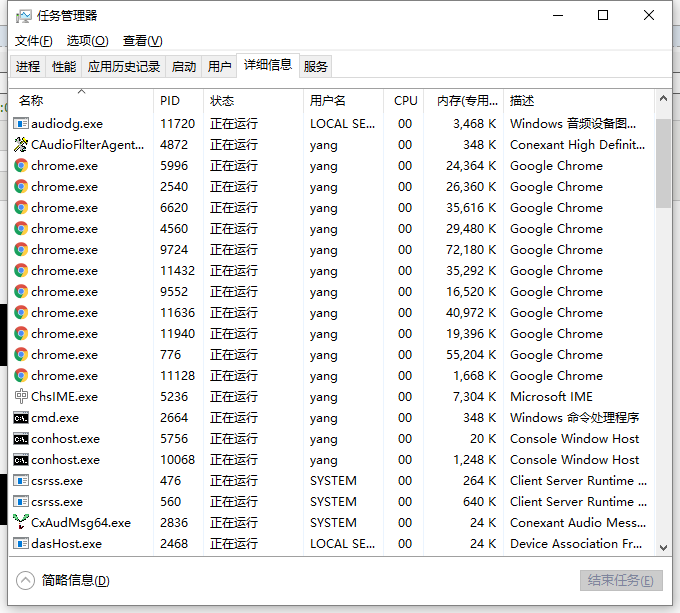Click the PID 11720 cell

[x=178, y=124]
